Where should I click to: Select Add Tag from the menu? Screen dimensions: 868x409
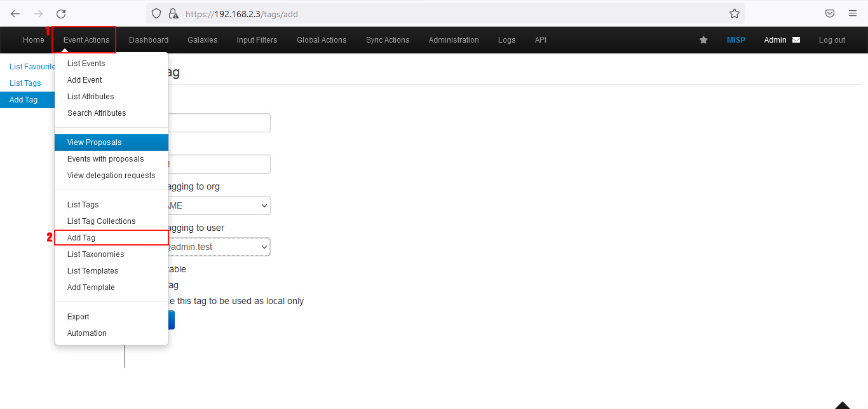81,238
